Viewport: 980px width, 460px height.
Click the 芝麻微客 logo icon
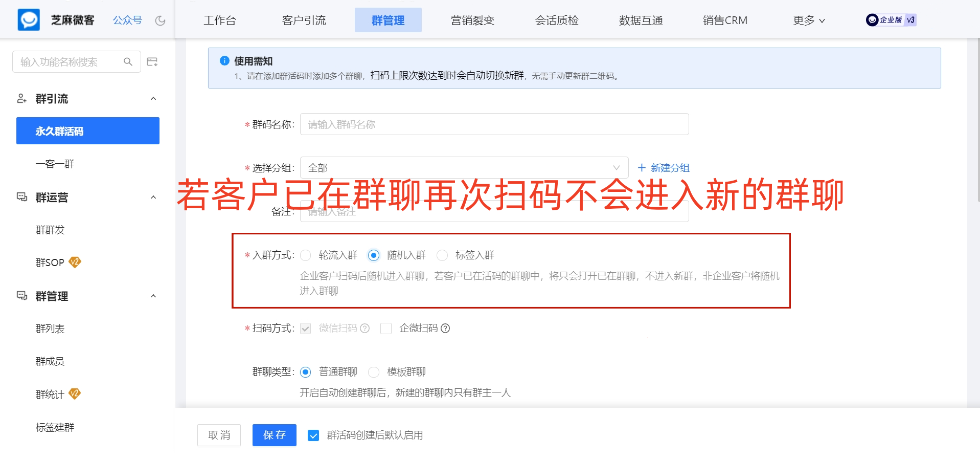pyautogui.click(x=29, y=20)
